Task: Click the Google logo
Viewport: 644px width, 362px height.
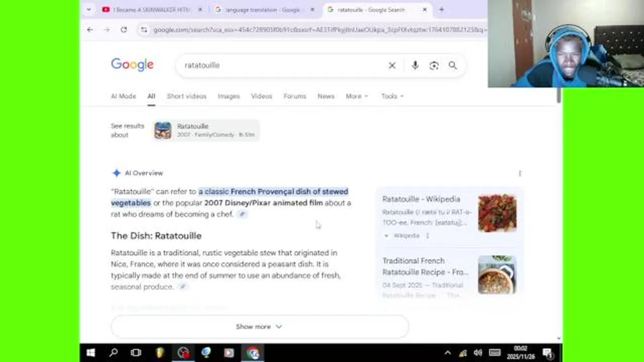Action: point(132,65)
